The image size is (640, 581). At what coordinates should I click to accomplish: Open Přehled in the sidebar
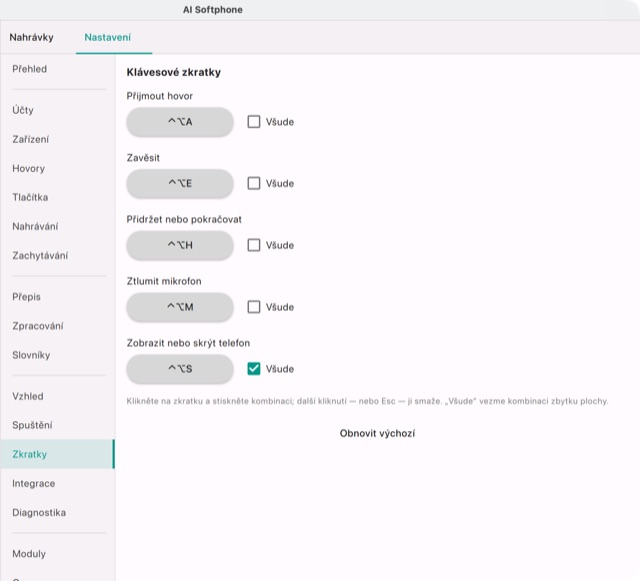coord(29,69)
